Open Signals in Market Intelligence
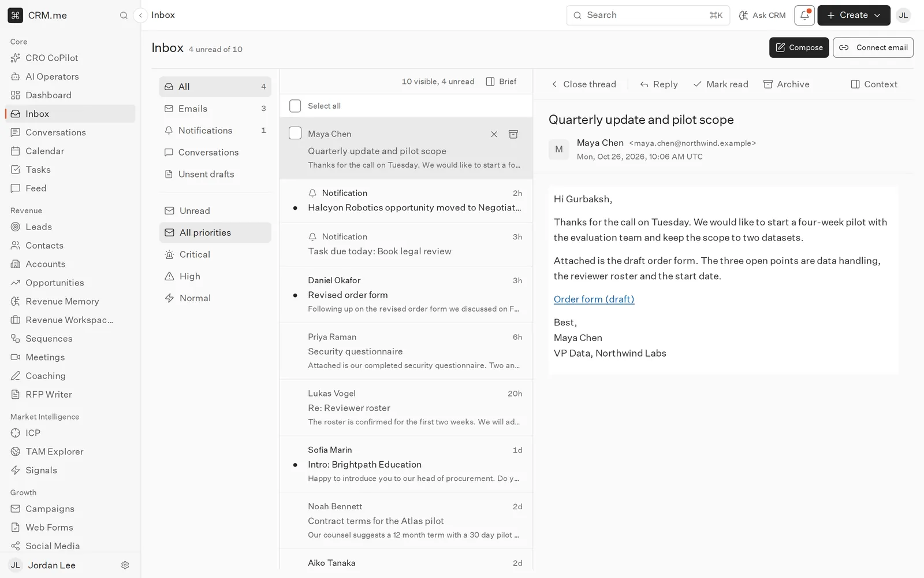This screenshot has width=924, height=578. tap(70, 470)
